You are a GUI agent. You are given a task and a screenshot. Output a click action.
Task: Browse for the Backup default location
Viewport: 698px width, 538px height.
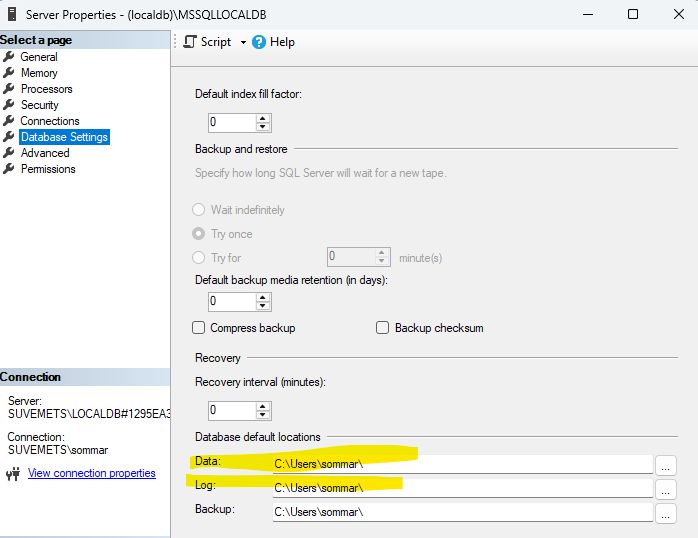[666, 514]
